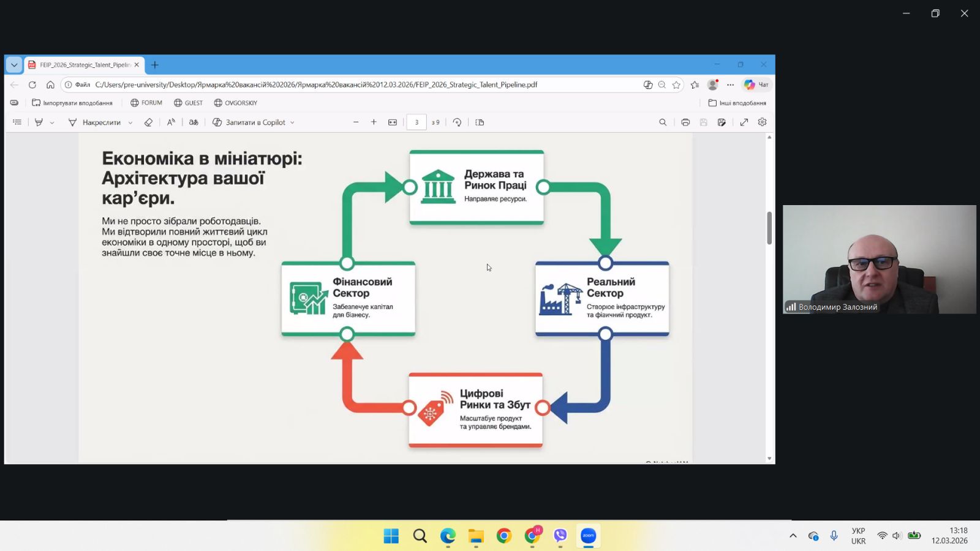The height and width of the screenshot is (551, 980).
Task: Open the PDF search magnifier
Action: (x=663, y=122)
